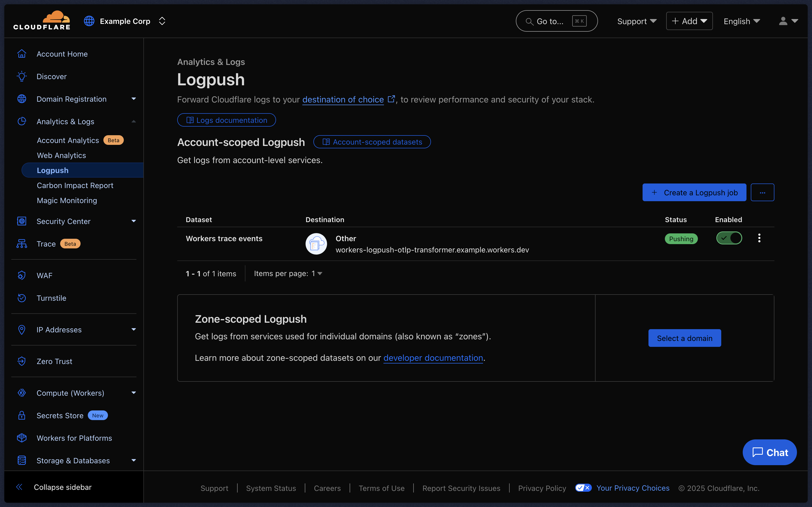Toggle Your Privacy Choices switch icon
Viewport: 812px width, 507px height.
click(583, 488)
